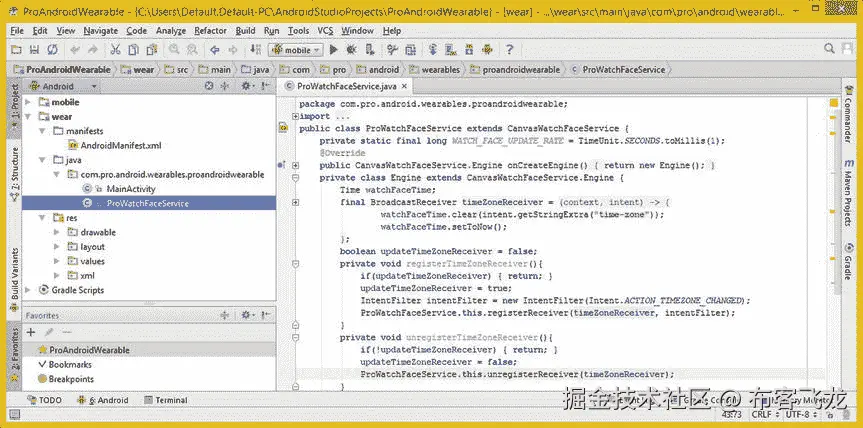Open the Android project view dropdown
Image resolution: width=863 pixels, height=428 pixels.
coord(64,86)
